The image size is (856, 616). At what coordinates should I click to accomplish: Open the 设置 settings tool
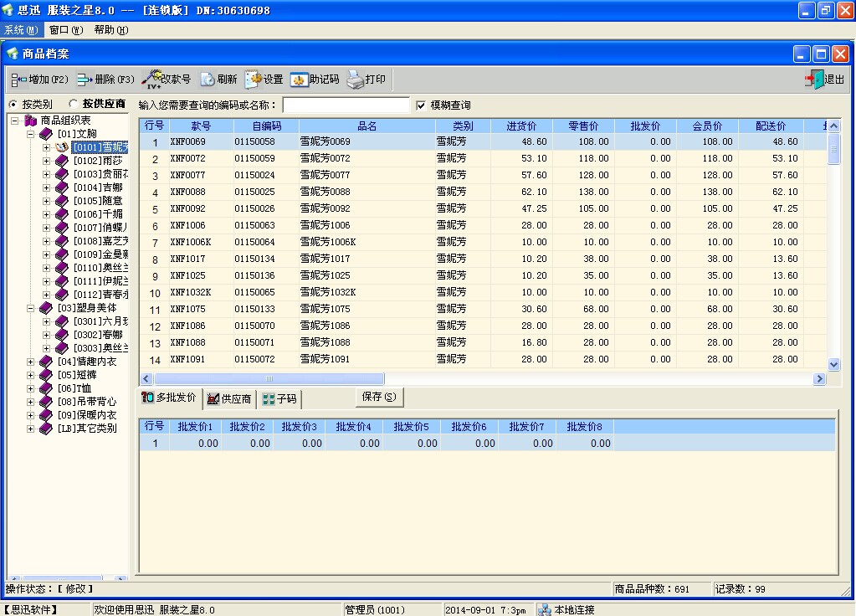tap(253, 80)
